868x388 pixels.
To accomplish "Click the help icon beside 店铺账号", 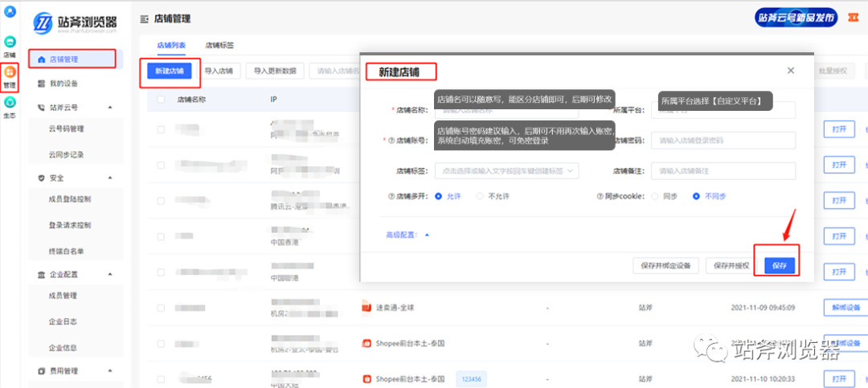I will [391, 141].
